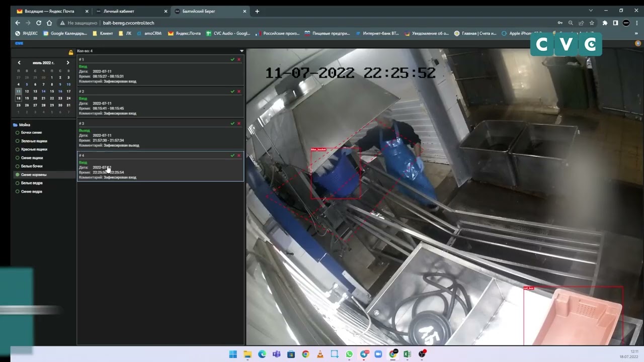Open WhatsApp from the taskbar

[x=349, y=354]
